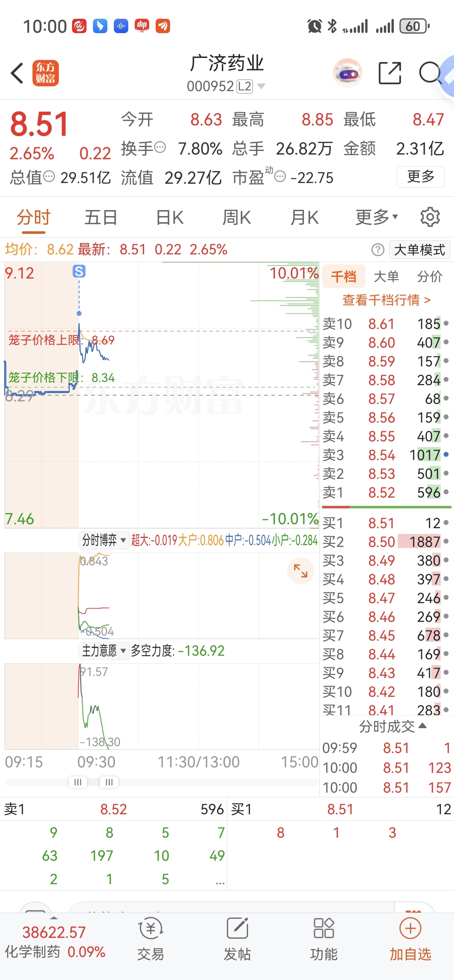Screen dimensions: 454x980
Task: Tap the blue S signal marker
Action: [x=79, y=271]
